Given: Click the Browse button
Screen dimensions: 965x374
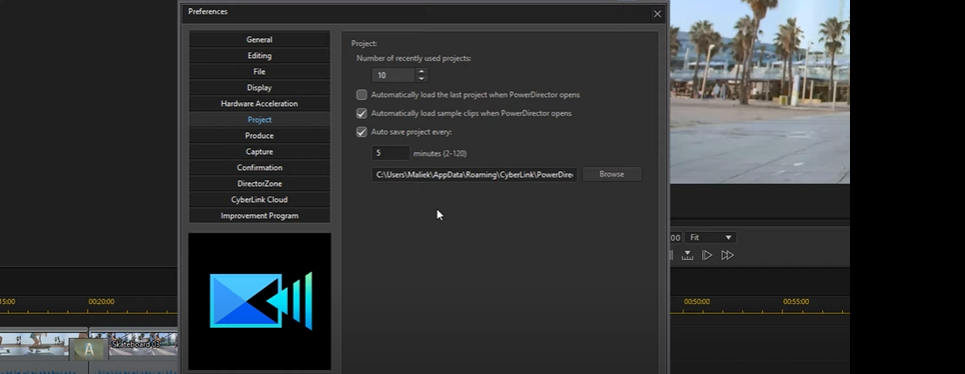Looking at the screenshot, I should tap(612, 174).
